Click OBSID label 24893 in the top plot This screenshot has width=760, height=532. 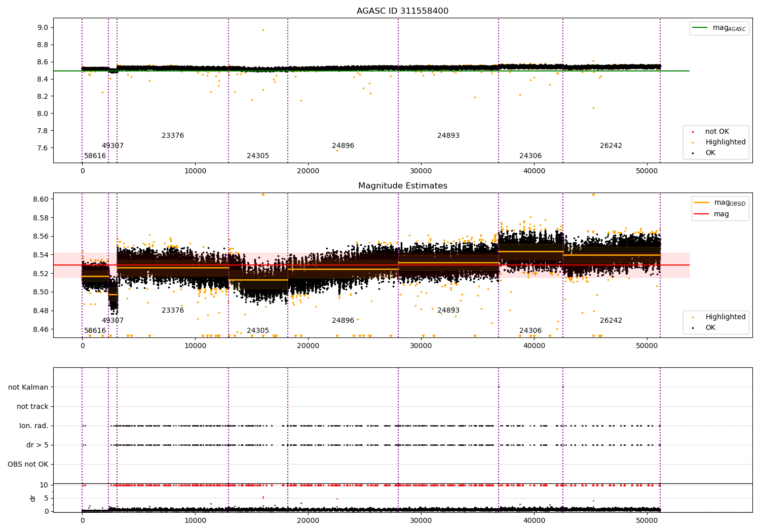point(448,136)
